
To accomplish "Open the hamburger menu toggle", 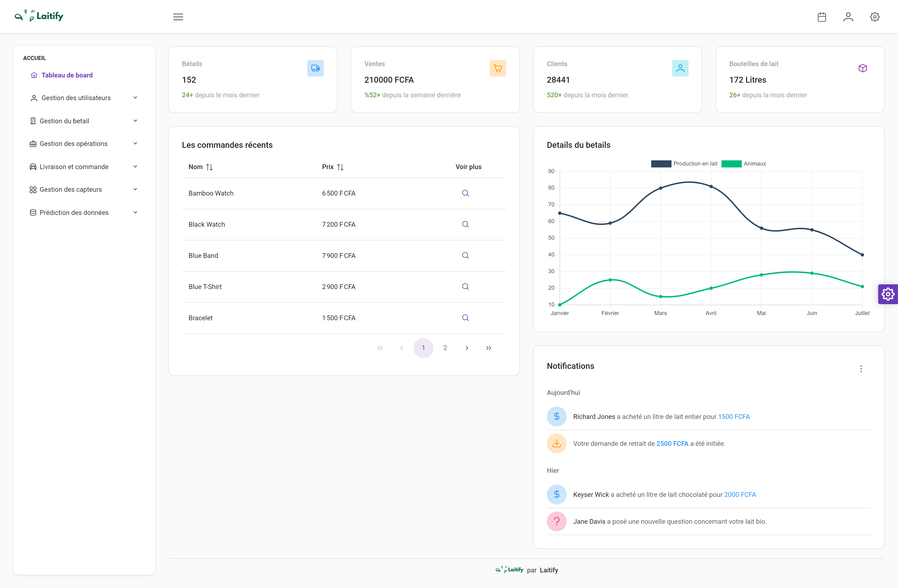I will click(178, 17).
